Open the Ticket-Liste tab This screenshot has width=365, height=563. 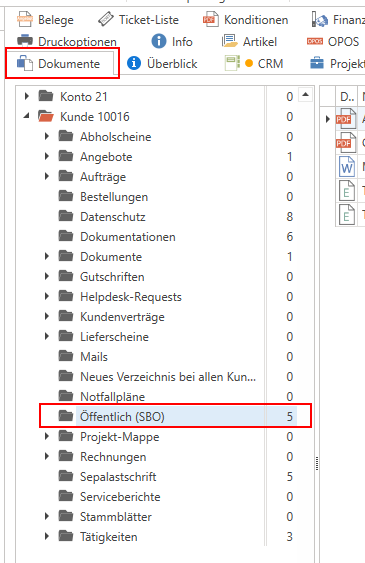[138, 20]
